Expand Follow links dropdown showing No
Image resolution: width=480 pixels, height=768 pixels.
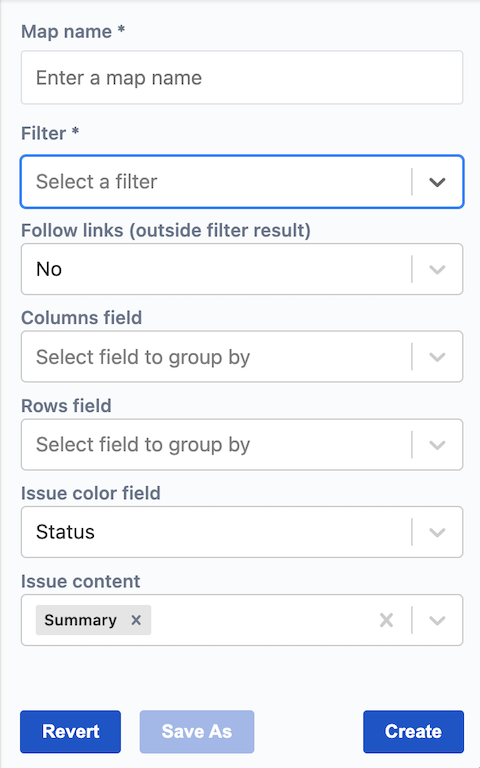coord(242,269)
